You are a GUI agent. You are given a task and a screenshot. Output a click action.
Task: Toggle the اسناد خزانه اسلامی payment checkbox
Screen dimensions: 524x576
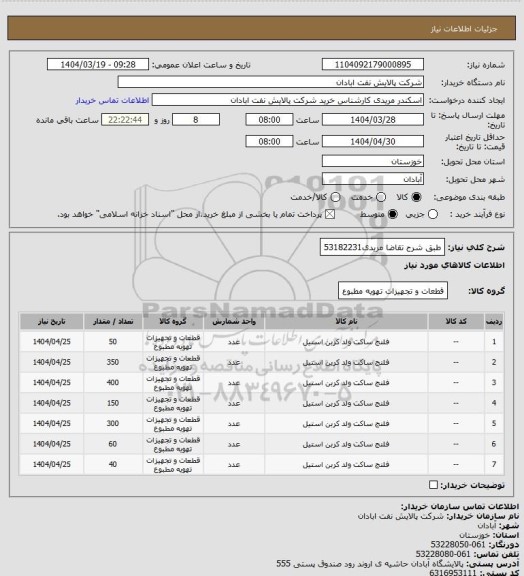(330, 214)
